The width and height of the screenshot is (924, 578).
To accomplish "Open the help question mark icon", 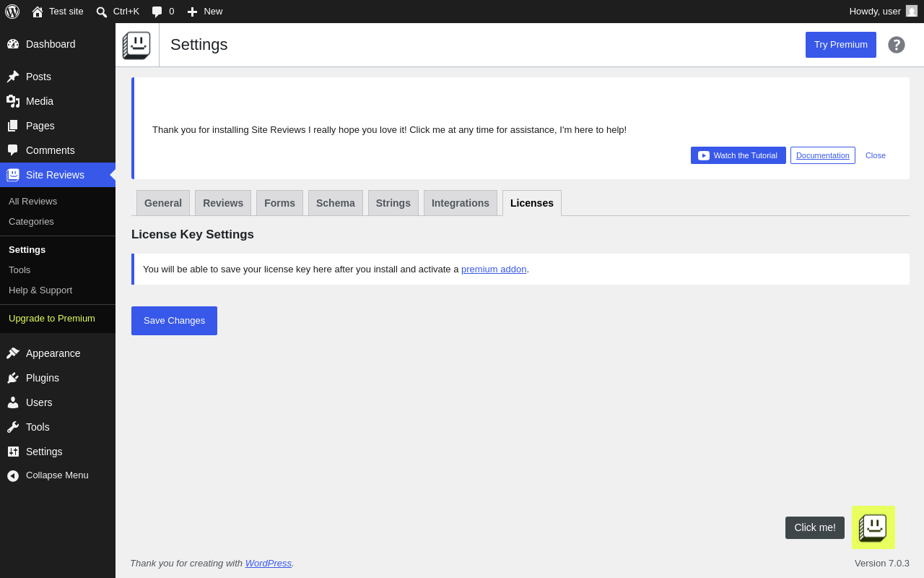I will [897, 45].
